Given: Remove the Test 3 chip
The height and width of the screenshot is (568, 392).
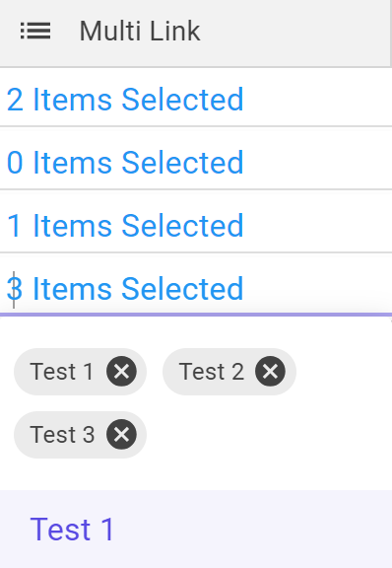Looking at the screenshot, I should tap(121, 434).
